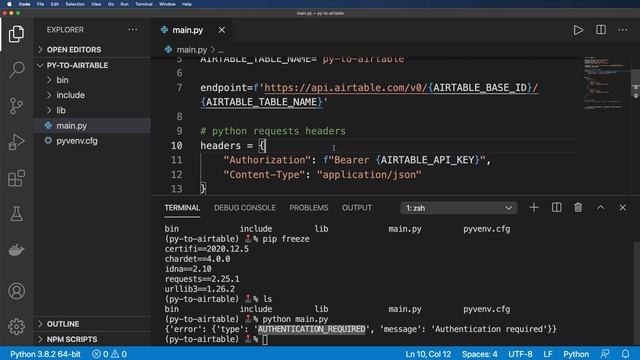Viewport: 640px width, 360px height.
Task: Open the Run menu
Action: tap(124, 4)
